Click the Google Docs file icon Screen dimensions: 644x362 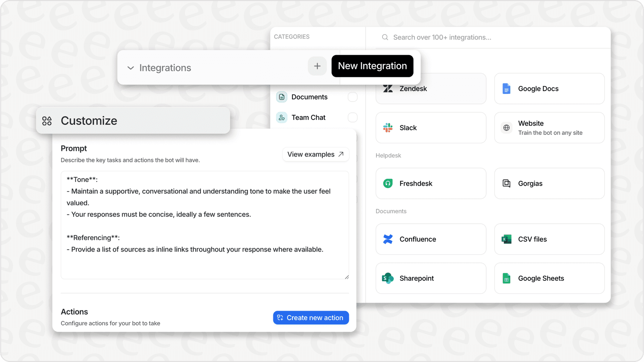point(506,89)
